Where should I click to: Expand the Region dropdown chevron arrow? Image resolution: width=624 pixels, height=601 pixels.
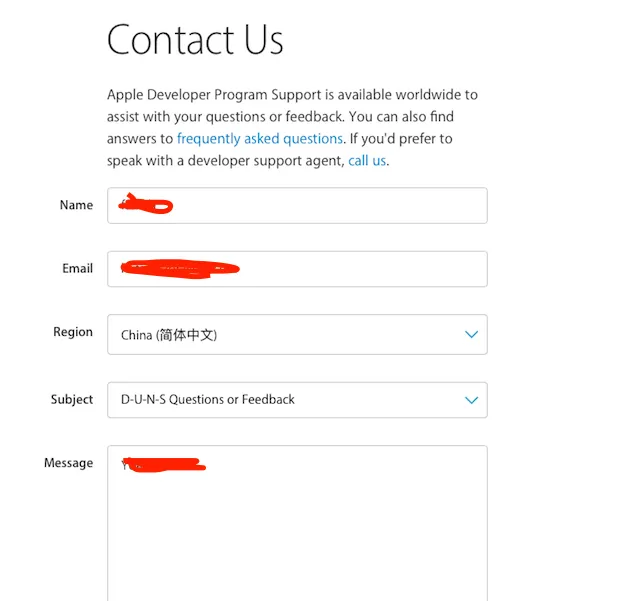coord(471,334)
